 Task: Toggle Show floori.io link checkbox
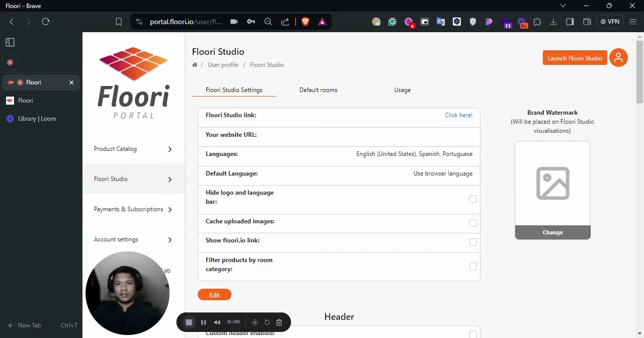pos(473,242)
